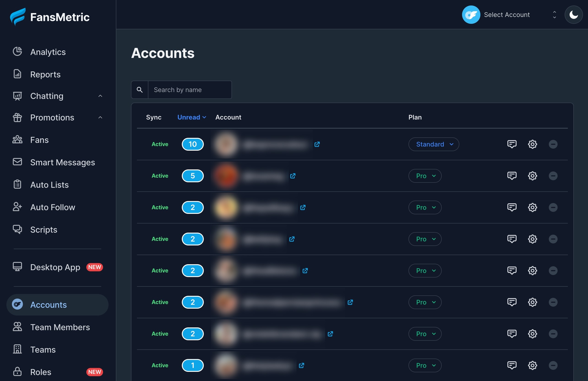Open settings gear in the 1-unread row
588x381 pixels.
[532, 365]
